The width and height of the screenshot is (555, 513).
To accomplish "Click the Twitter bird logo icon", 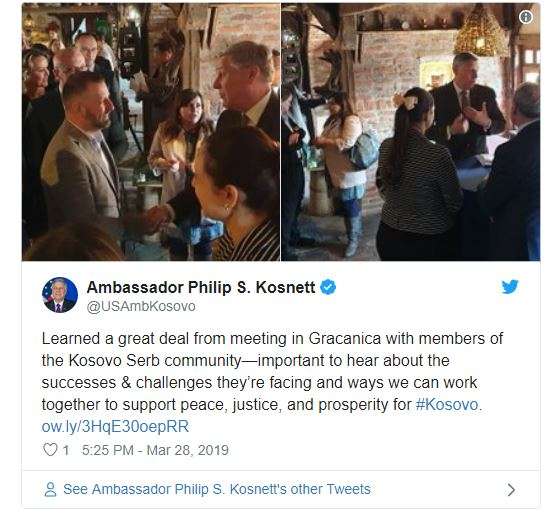I will coord(510,286).
